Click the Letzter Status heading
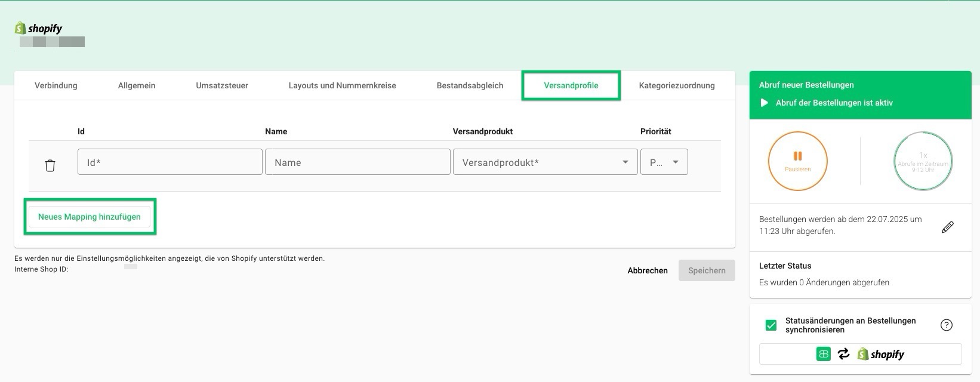Viewport: 980px width, 382px height. pos(785,266)
